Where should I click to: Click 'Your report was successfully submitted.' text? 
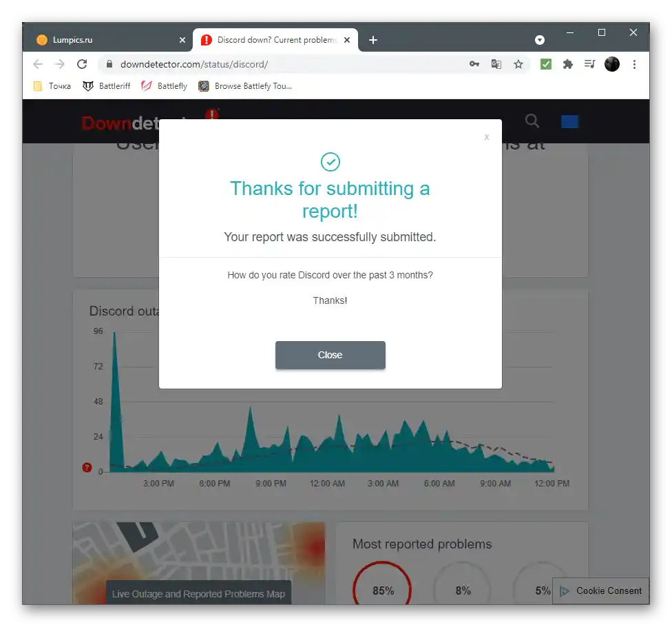coord(330,237)
